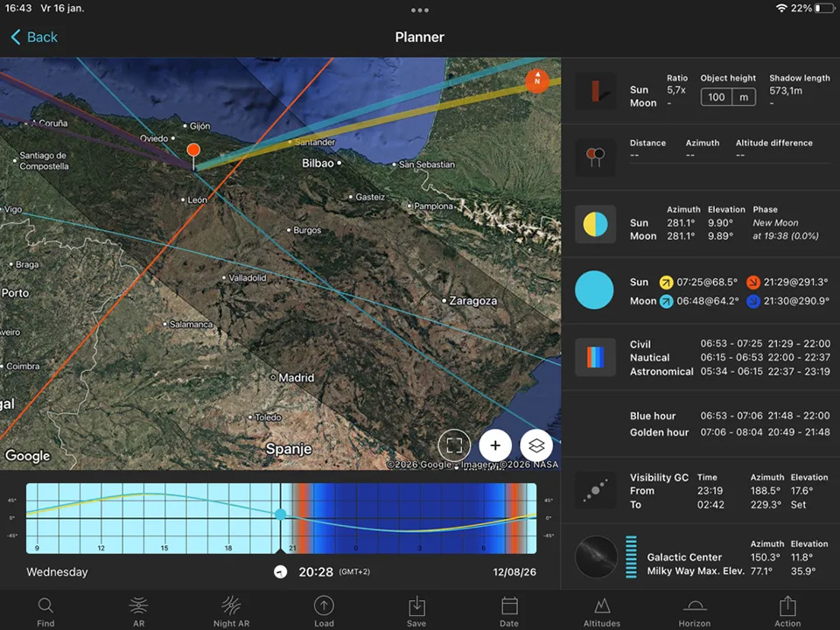Toggle the meters unit next to object height

pos(745,97)
